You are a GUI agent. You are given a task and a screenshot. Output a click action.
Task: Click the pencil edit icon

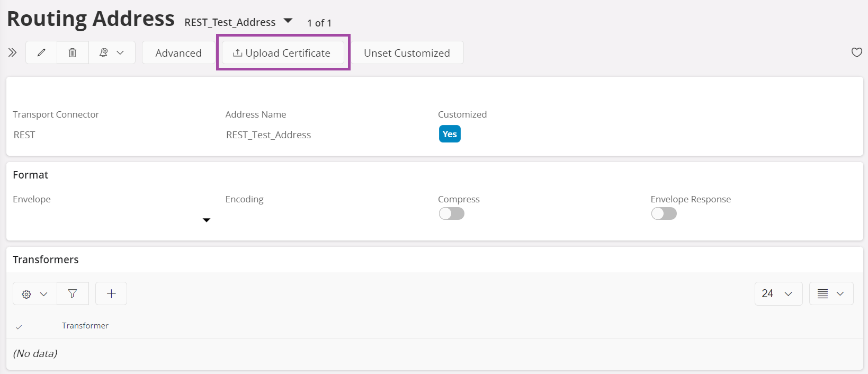[41, 52]
